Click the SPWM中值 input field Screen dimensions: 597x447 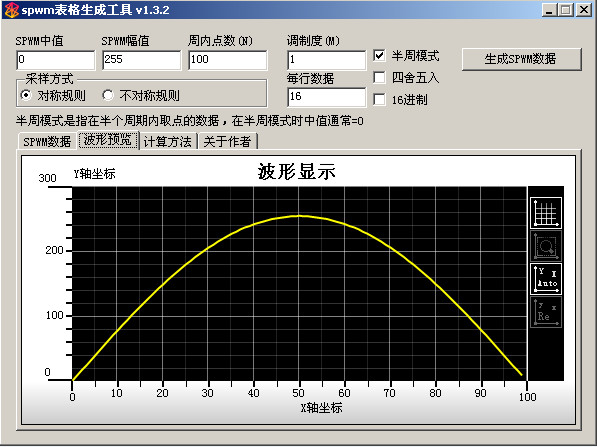(x=56, y=60)
